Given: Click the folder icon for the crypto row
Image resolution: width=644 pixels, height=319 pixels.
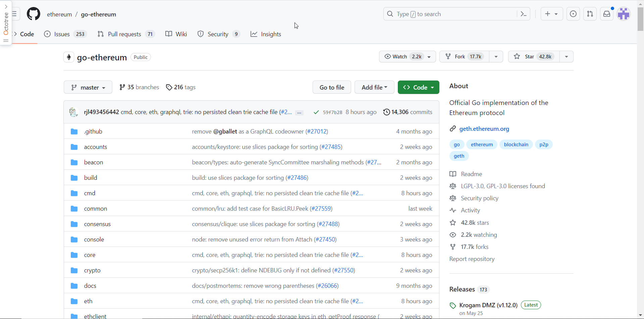Looking at the screenshot, I should pyautogui.click(x=74, y=270).
